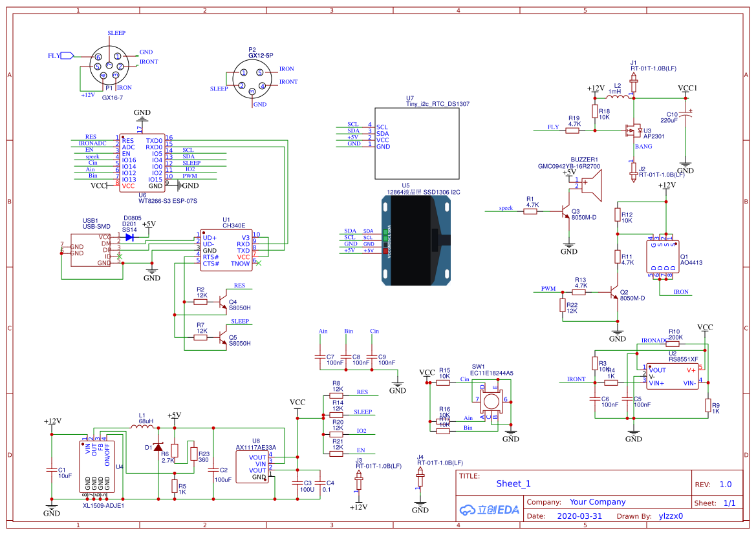Click the Your Company text

click(598, 502)
